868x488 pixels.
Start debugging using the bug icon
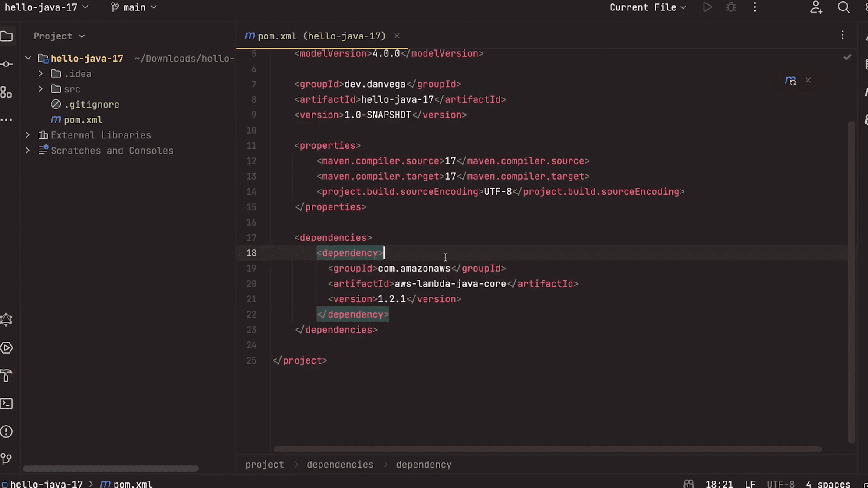pyautogui.click(x=731, y=7)
